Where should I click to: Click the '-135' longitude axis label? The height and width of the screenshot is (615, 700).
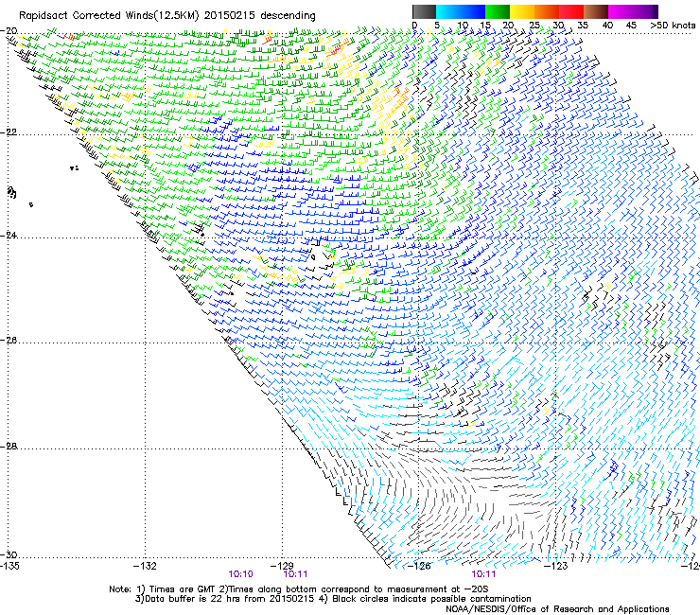(x=9, y=566)
